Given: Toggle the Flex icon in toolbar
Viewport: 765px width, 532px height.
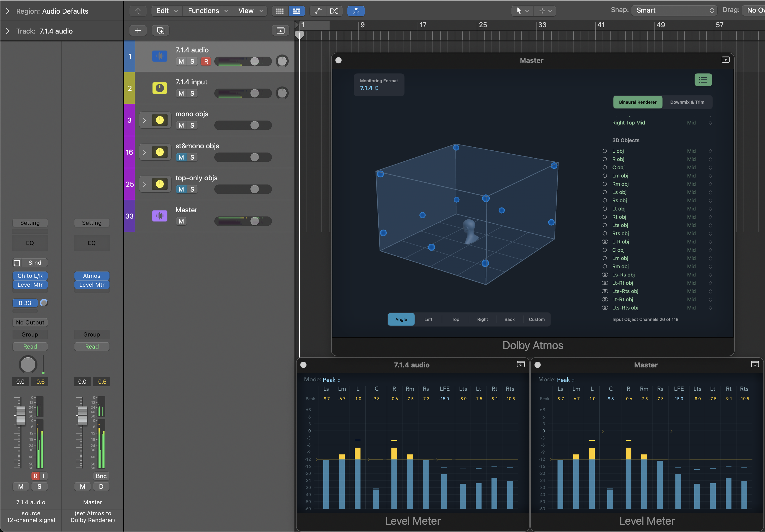Looking at the screenshot, I should (x=334, y=11).
